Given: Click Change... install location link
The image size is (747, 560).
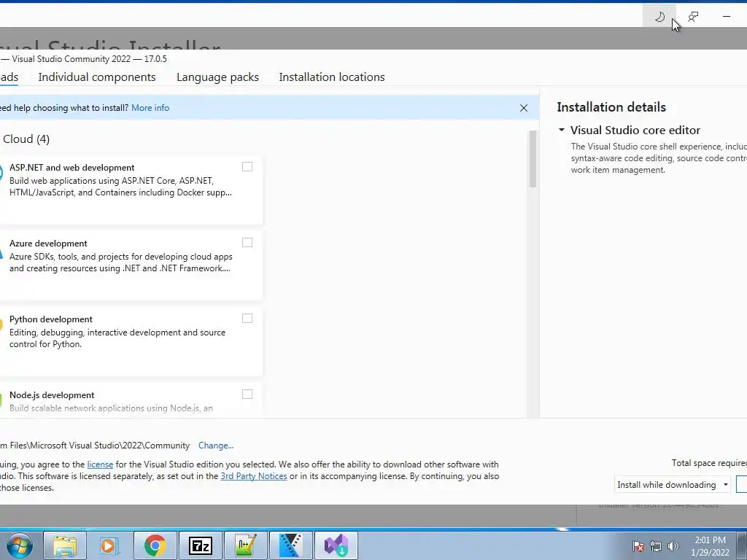Looking at the screenshot, I should pos(216,446).
